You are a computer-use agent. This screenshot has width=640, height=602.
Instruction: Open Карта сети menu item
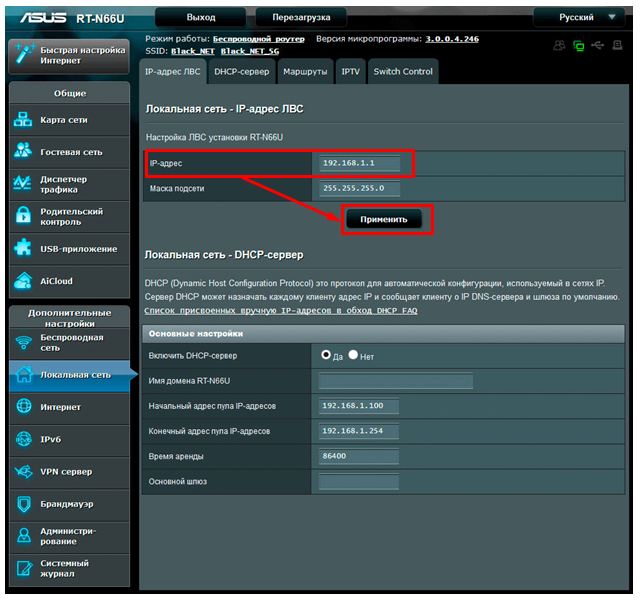coord(69,120)
